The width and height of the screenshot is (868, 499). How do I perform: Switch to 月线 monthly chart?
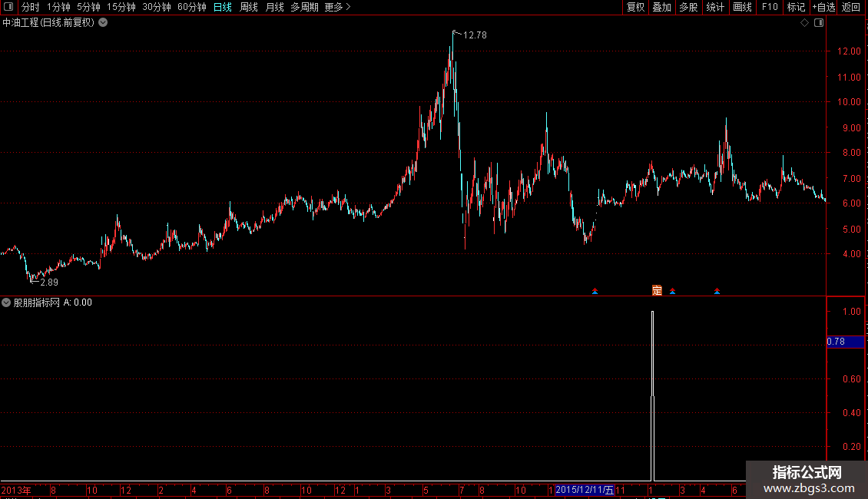point(274,7)
